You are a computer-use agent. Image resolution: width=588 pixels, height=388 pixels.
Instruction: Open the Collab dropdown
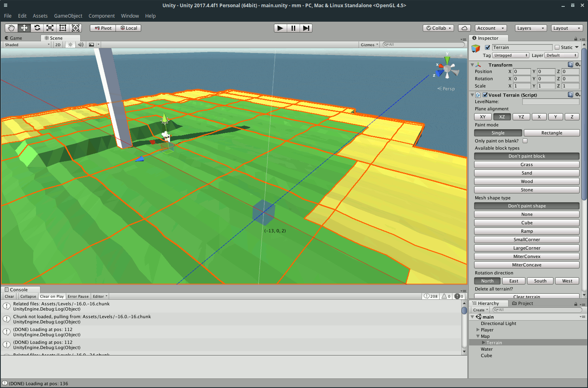(438, 28)
